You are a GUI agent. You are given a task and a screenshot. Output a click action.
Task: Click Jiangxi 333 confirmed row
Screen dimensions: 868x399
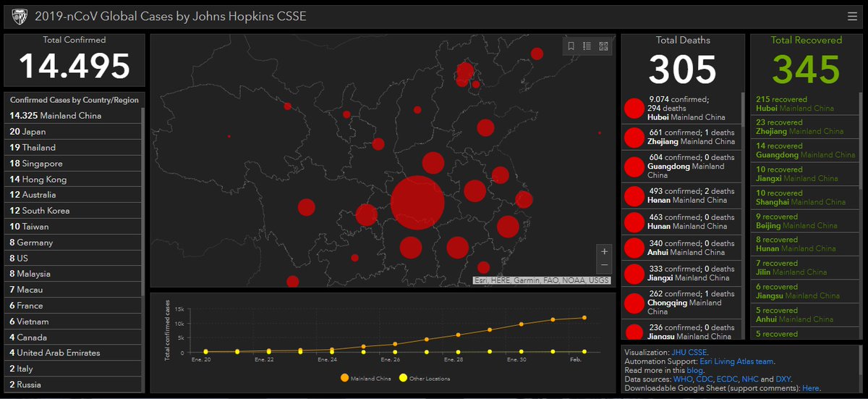(681, 273)
